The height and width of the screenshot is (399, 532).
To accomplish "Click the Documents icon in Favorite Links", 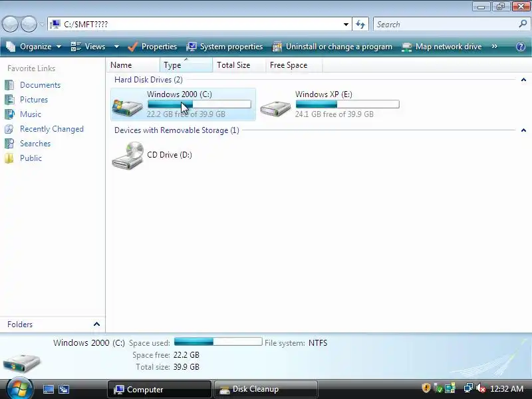I will pos(9,85).
